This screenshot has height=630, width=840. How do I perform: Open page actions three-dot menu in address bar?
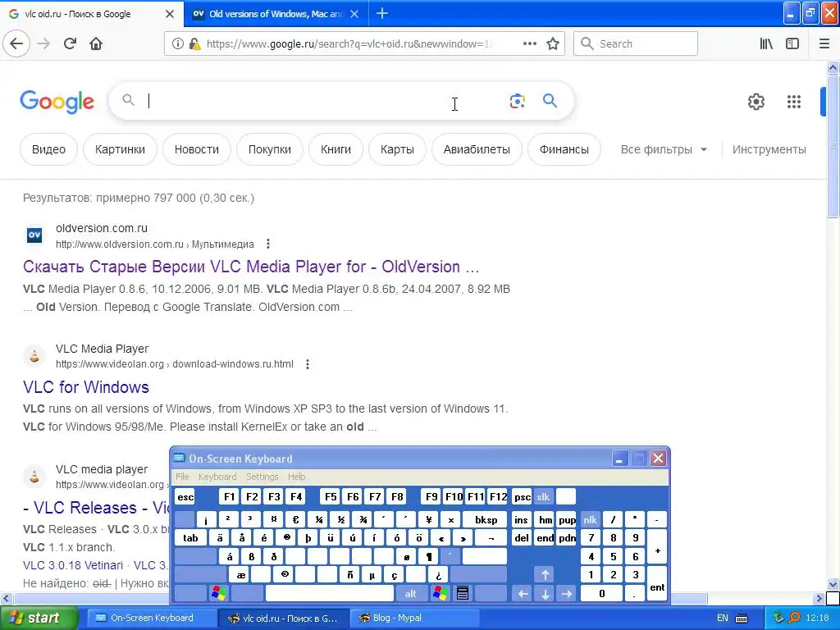click(x=529, y=44)
